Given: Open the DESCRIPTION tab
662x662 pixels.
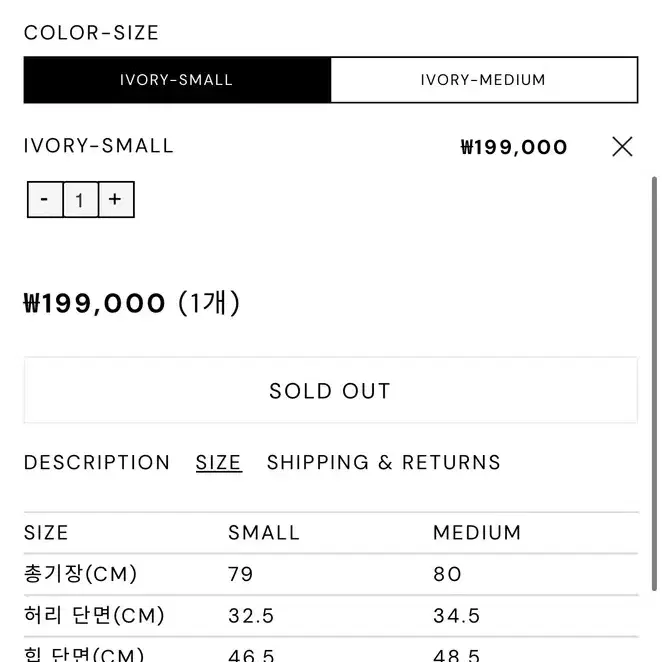Looking at the screenshot, I should (x=97, y=462).
